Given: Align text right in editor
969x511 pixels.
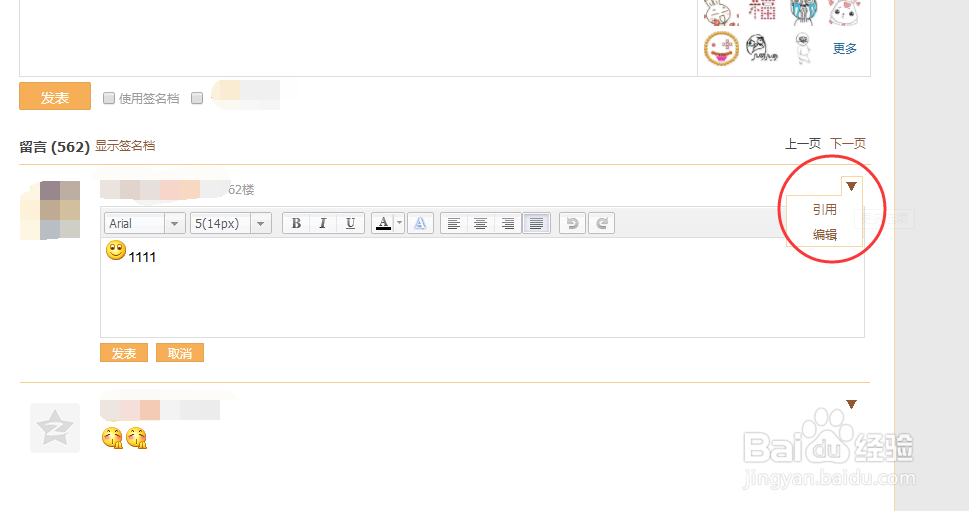Looking at the screenshot, I should pos(507,223).
